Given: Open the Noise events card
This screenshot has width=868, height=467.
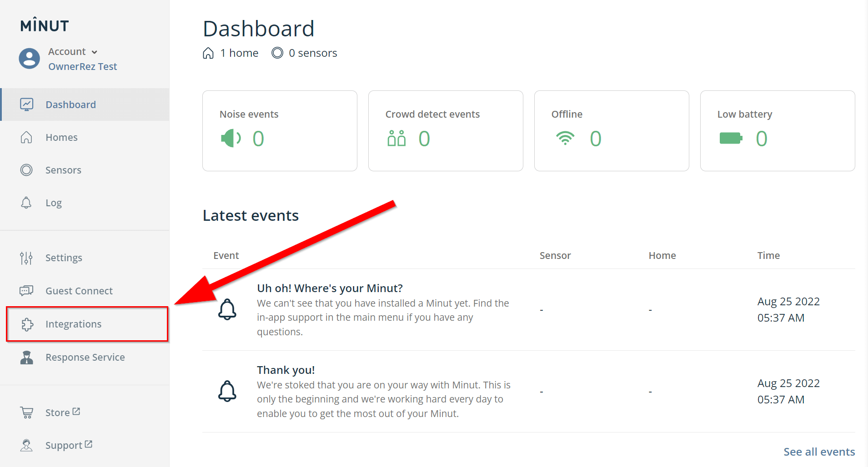Looking at the screenshot, I should click(x=280, y=131).
